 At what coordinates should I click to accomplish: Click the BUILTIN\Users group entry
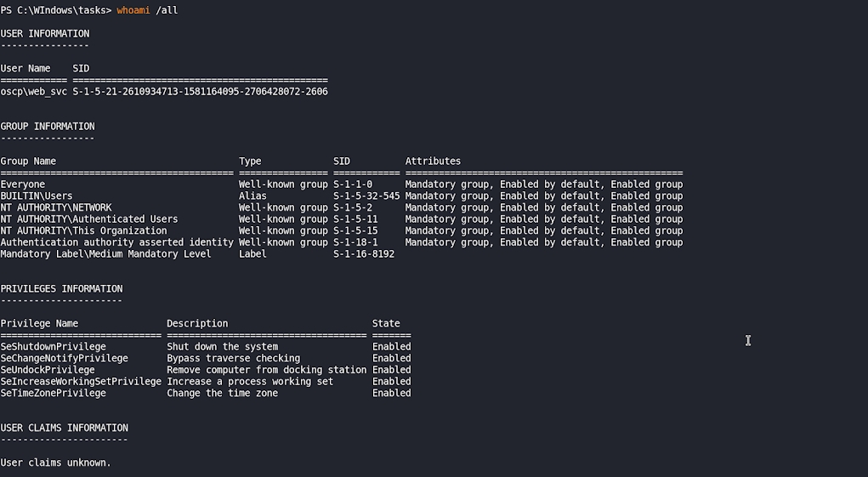coord(37,196)
